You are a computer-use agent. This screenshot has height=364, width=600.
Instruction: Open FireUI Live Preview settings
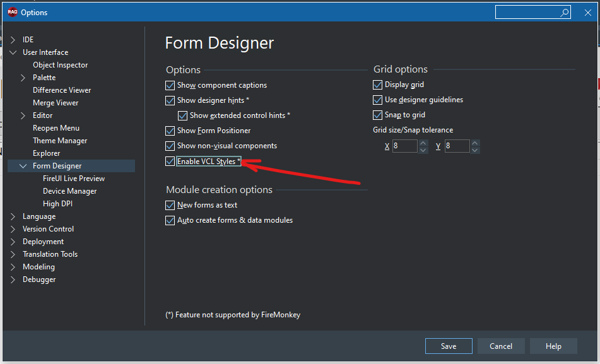coord(73,179)
